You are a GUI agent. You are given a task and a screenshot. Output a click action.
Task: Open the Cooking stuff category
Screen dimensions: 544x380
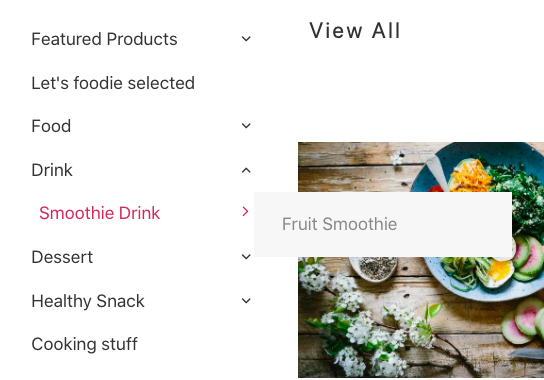point(84,344)
